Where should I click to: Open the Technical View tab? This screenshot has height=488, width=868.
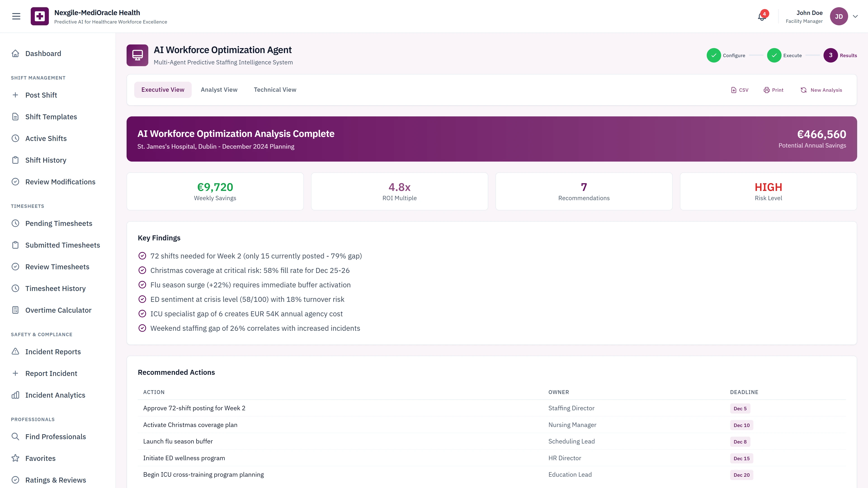point(275,90)
